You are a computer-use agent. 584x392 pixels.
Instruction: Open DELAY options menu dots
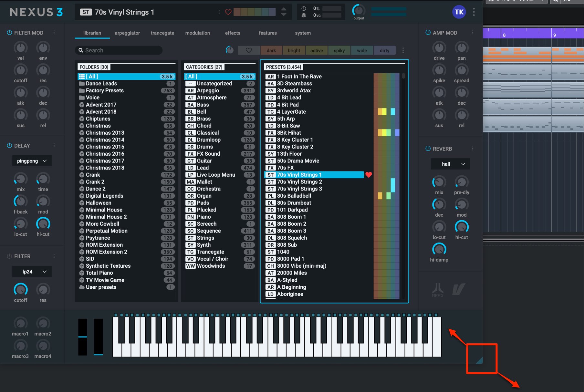[x=54, y=146]
